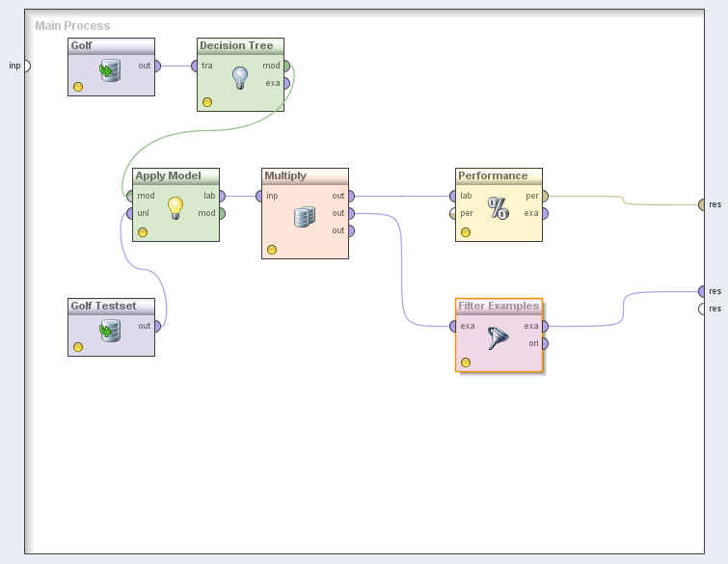Screen dimensions: 728x564
Task: Click the Apply Model lightbulb icon
Action: (175, 207)
